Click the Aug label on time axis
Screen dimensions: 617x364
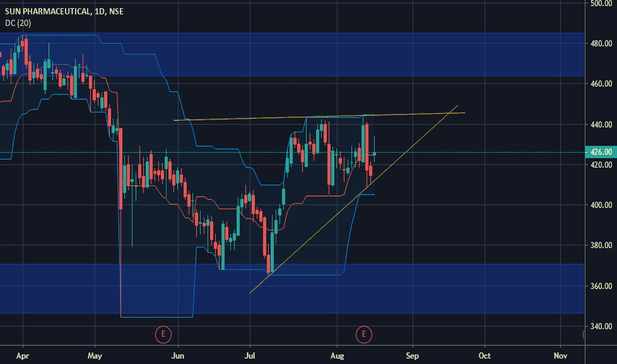click(337, 356)
